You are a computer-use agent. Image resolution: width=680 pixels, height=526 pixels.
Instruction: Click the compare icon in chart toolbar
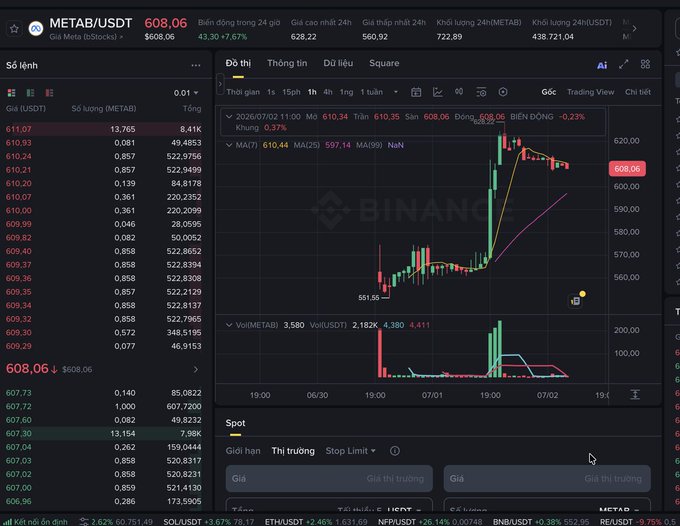(x=459, y=91)
